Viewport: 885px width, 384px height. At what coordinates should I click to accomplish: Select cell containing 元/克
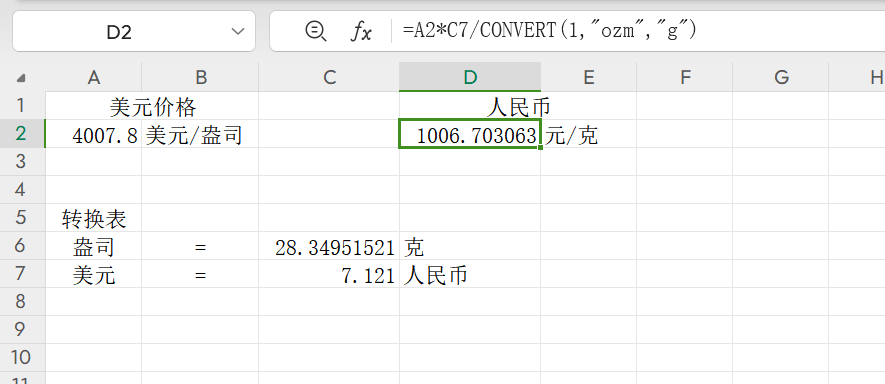(x=589, y=134)
